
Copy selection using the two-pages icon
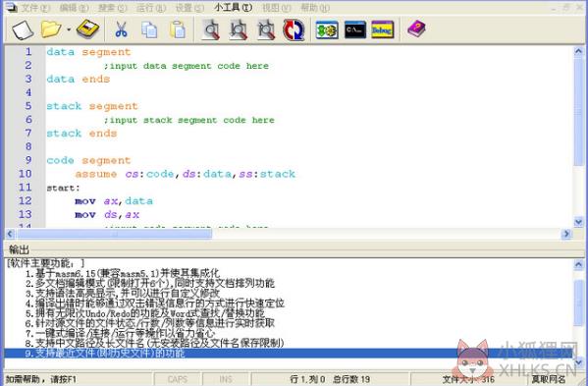click(x=149, y=29)
